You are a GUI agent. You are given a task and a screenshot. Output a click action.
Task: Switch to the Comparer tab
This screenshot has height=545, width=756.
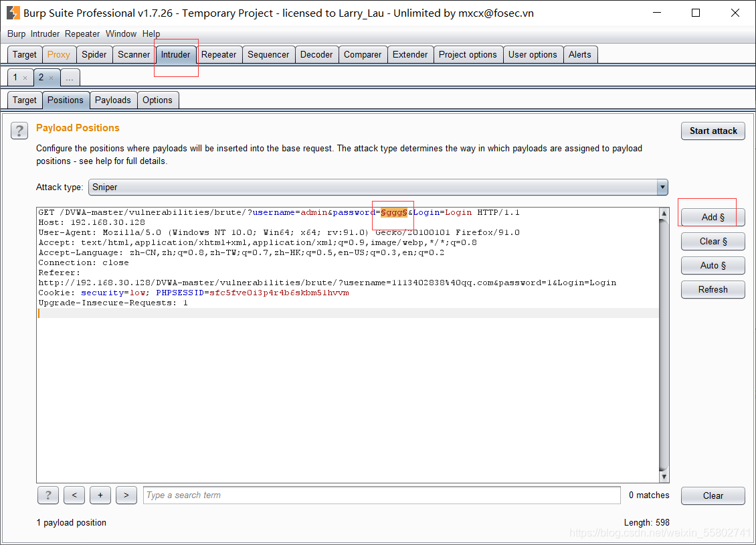363,54
